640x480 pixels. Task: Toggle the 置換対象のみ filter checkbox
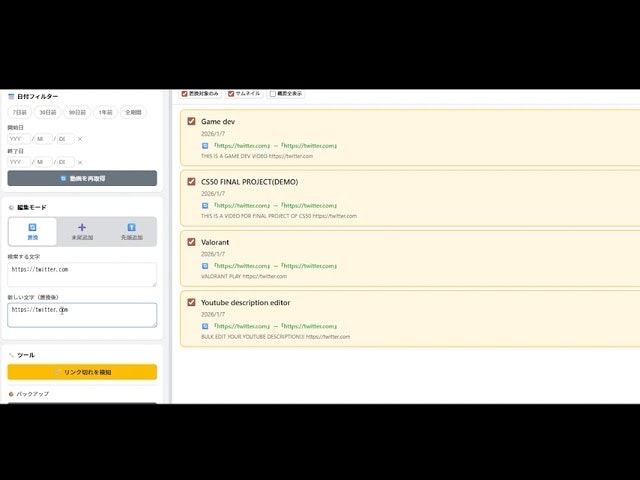pyautogui.click(x=184, y=94)
